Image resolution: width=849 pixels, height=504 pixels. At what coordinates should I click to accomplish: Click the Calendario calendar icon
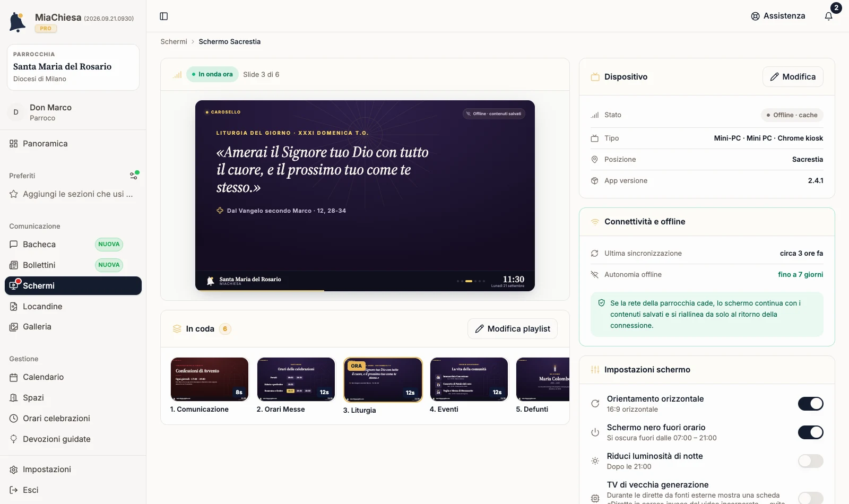click(14, 377)
